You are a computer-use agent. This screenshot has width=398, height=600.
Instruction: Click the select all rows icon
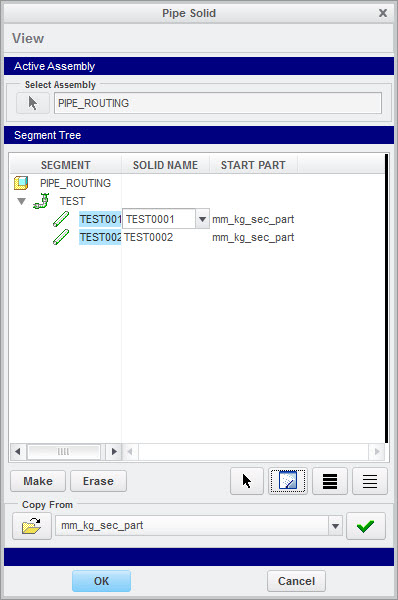[330, 481]
